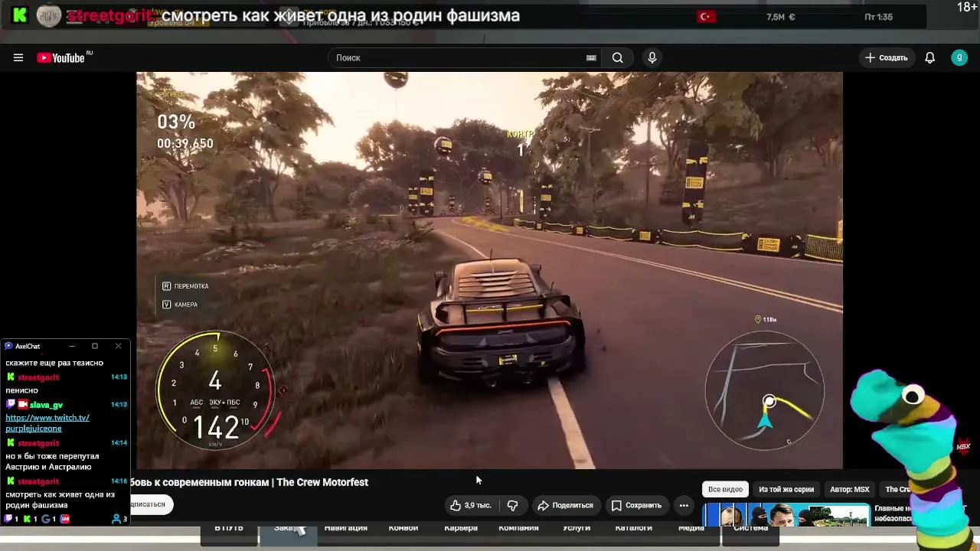The height and width of the screenshot is (551, 980).
Task: Click the Компания menu item in bottom bar
Action: coord(518,528)
